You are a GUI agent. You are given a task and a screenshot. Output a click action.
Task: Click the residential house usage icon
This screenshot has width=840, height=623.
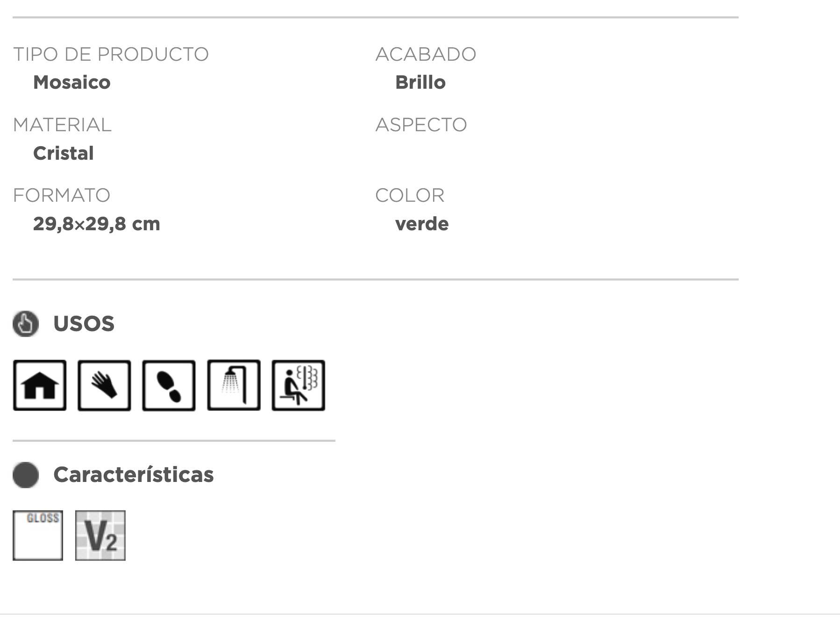[40, 385]
